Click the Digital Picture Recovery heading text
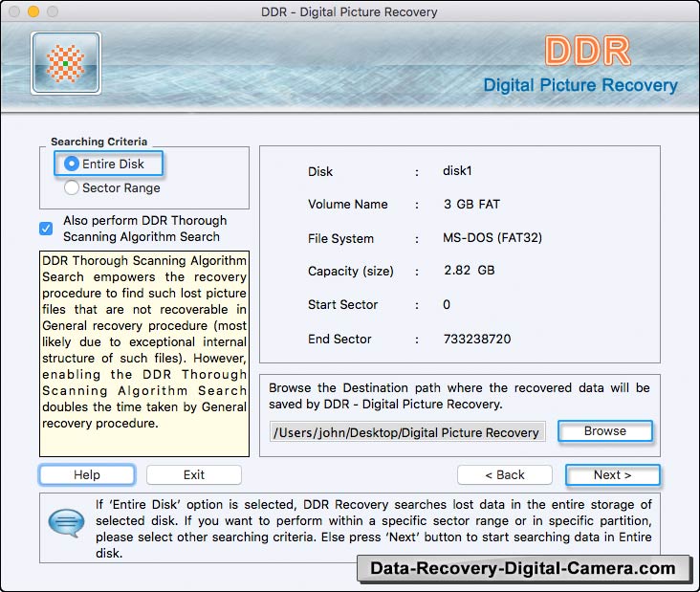The height and width of the screenshot is (592, 700). tap(580, 85)
